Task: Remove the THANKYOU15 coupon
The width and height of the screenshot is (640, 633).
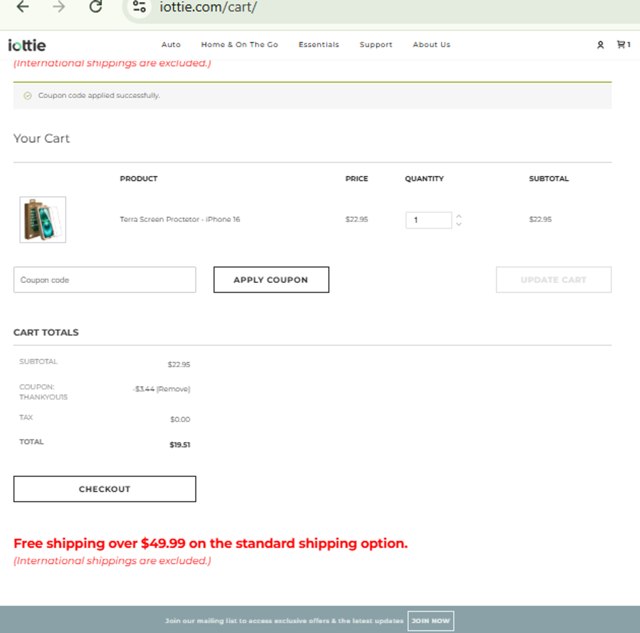Action: pos(173,389)
